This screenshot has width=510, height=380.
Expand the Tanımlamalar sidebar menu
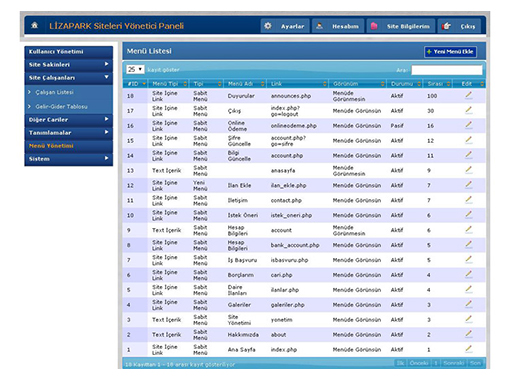click(x=69, y=132)
